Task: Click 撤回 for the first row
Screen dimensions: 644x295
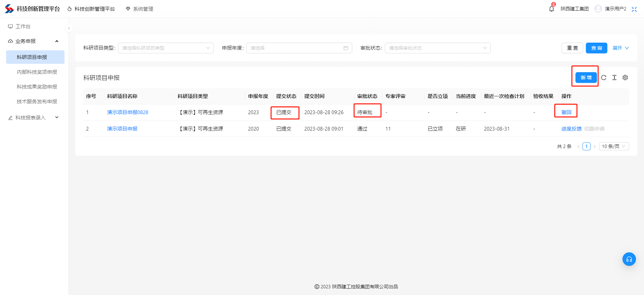Action: (566, 112)
